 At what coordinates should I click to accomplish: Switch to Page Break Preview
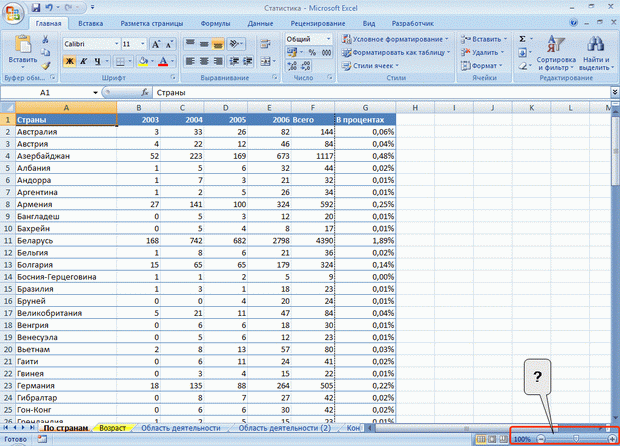pos(503,439)
